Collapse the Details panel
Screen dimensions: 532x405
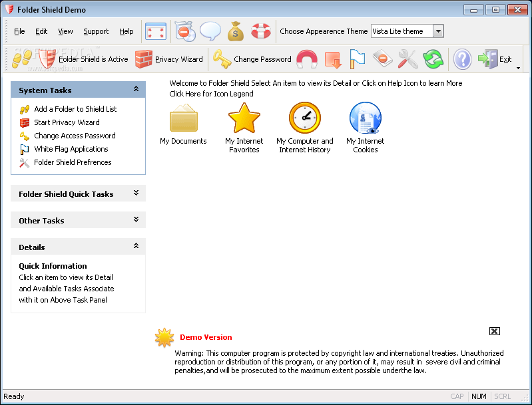[x=136, y=245]
